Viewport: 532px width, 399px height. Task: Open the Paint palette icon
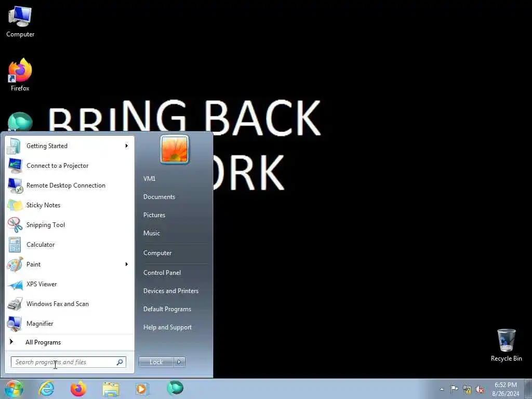click(15, 264)
